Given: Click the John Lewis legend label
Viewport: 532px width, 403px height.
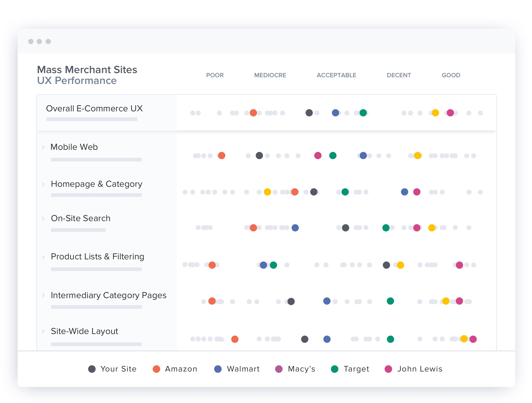Looking at the screenshot, I should [420, 369].
